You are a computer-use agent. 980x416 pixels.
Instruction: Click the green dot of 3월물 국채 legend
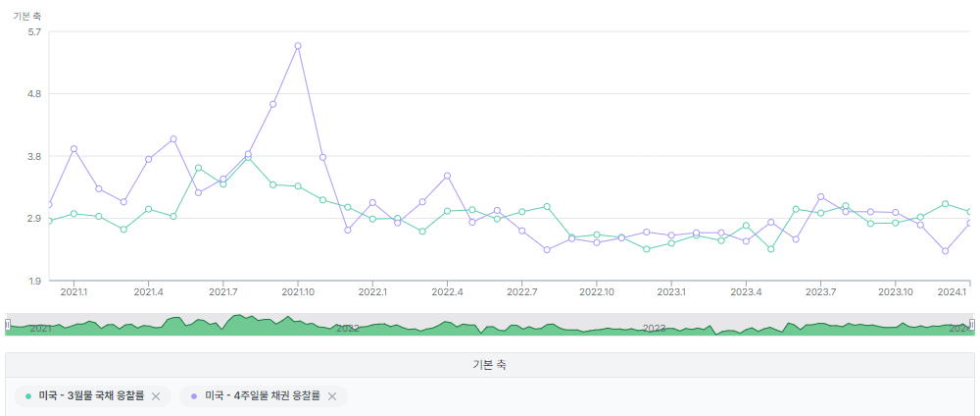[x=29, y=396]
